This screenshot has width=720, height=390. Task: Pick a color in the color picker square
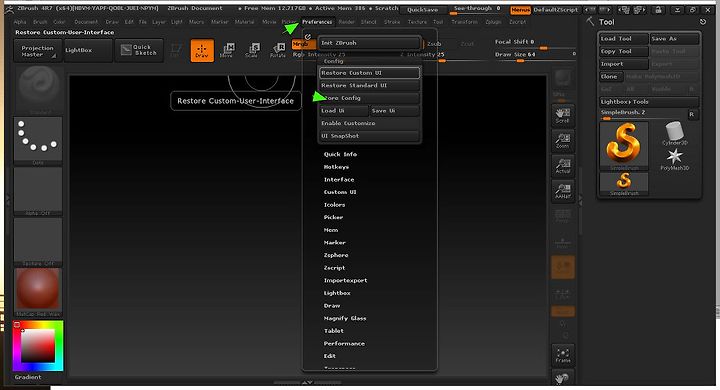(x=38, y=346)
